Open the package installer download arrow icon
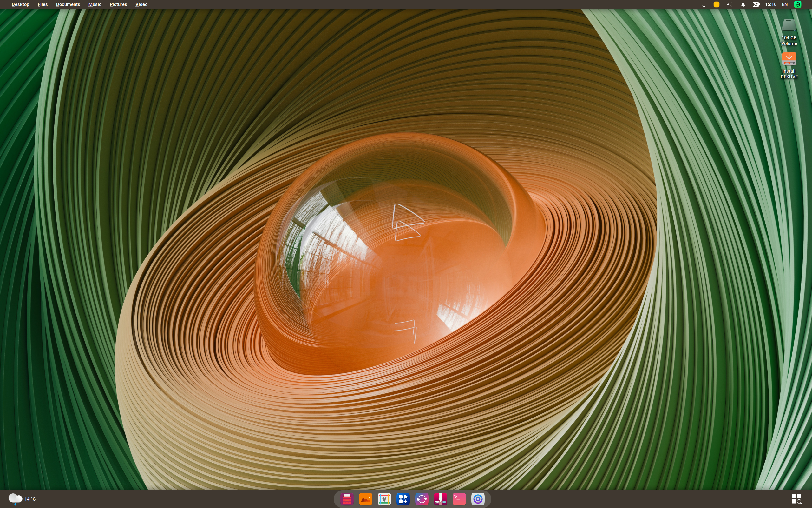Viewport: 812px width, 508px height. [x=440, y=499]
